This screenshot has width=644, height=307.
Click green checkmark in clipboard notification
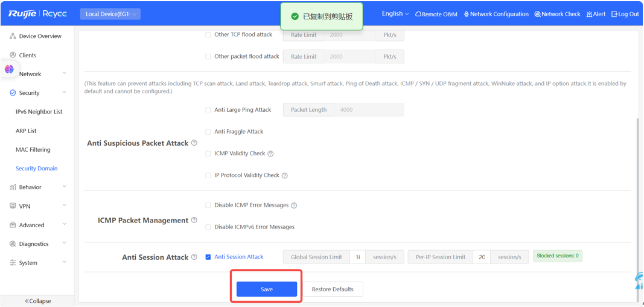[294, 16]
